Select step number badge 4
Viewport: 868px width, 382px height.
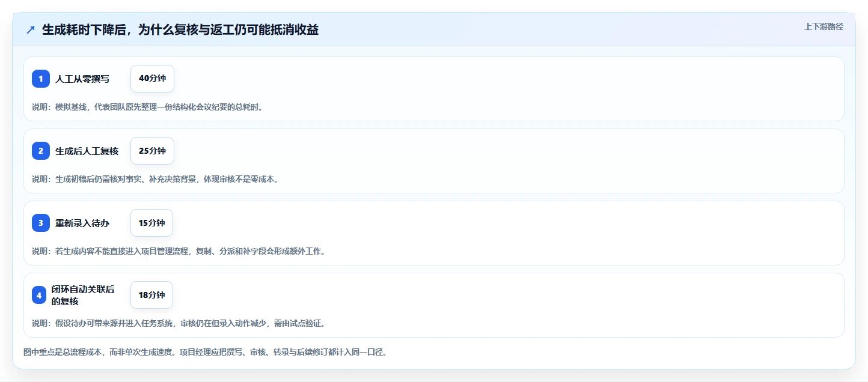pos(39,295)
